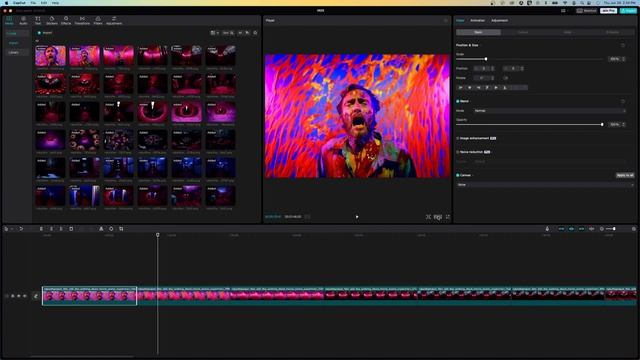640x360 pixels.
Task: Select the second media thumbnail in top row
Action: [84, 56]
